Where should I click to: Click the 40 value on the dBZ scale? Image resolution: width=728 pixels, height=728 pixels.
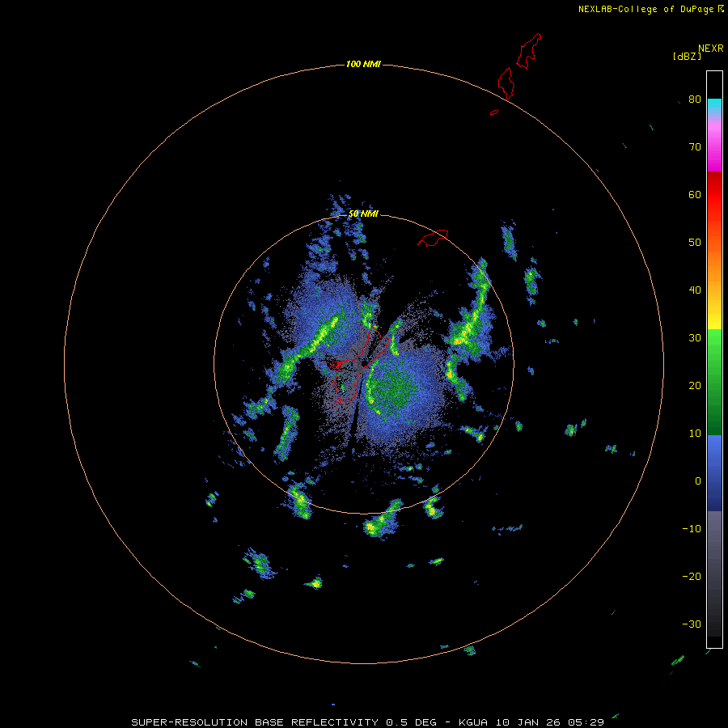(695, 290)
